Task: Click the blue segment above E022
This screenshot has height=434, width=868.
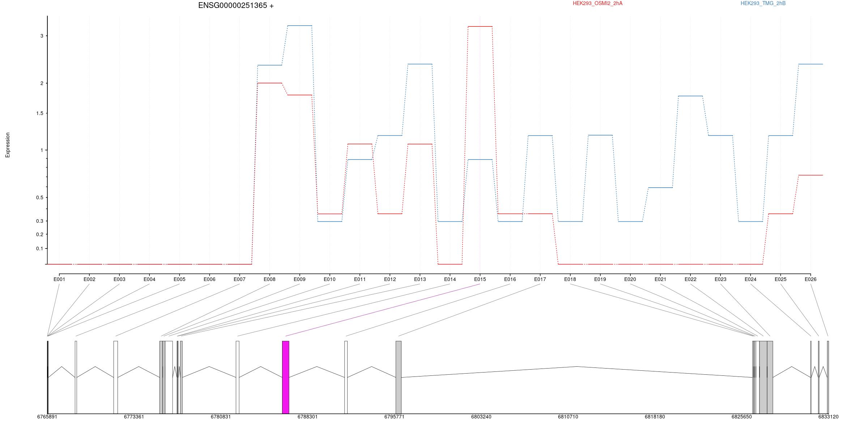Action: coord(690,96)
